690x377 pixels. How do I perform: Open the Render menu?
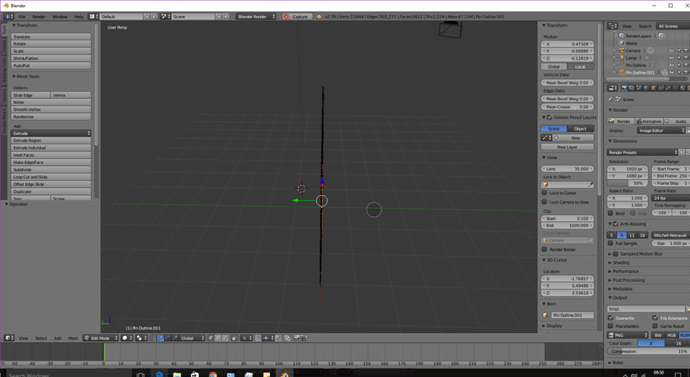point(39,16)
